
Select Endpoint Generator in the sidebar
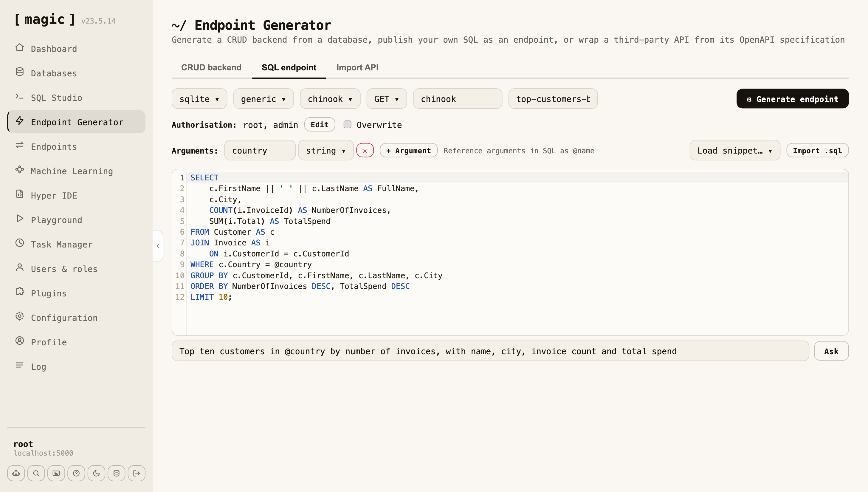(76, 122)
